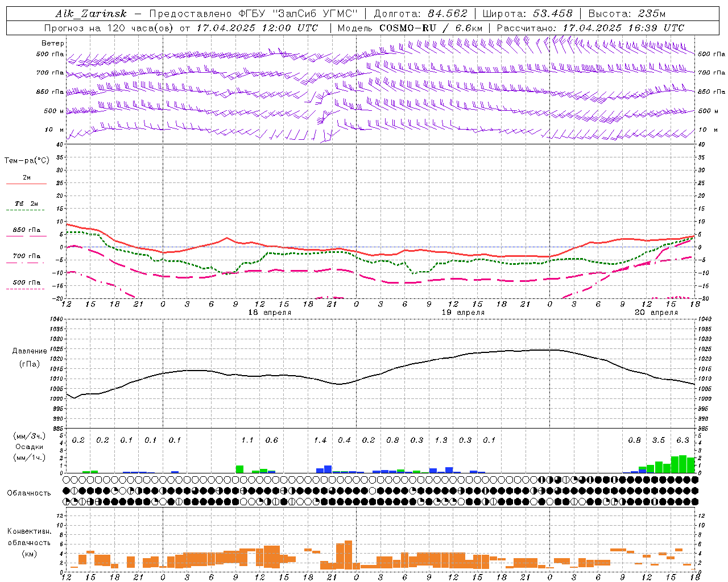Click the 20 апреля date label
The height and width of the screenshot is (582, 728).
coord(656,313)
